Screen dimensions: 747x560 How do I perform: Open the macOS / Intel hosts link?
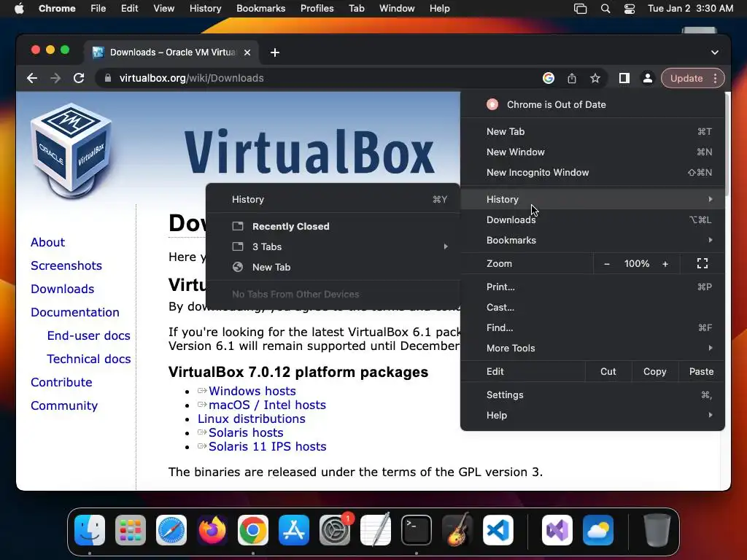[267, 405]
